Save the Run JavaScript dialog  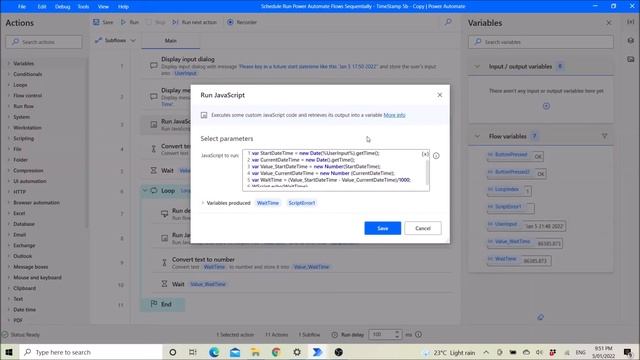[382, 228]
